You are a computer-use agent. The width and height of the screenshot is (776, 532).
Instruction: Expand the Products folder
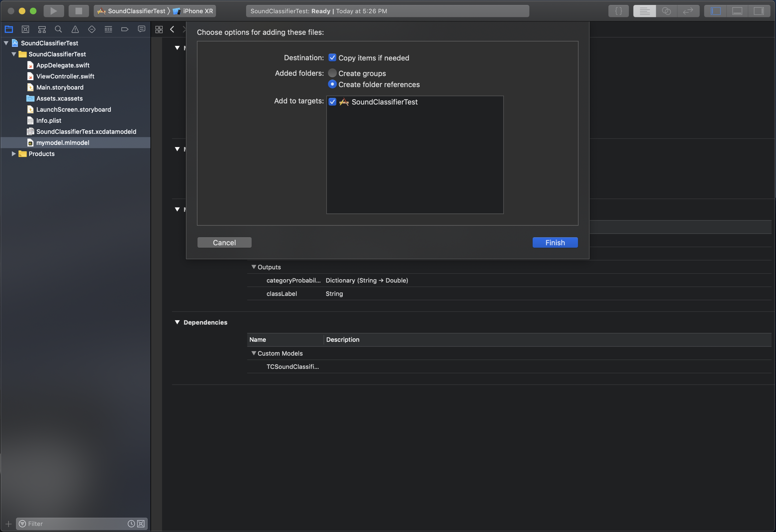14,154
